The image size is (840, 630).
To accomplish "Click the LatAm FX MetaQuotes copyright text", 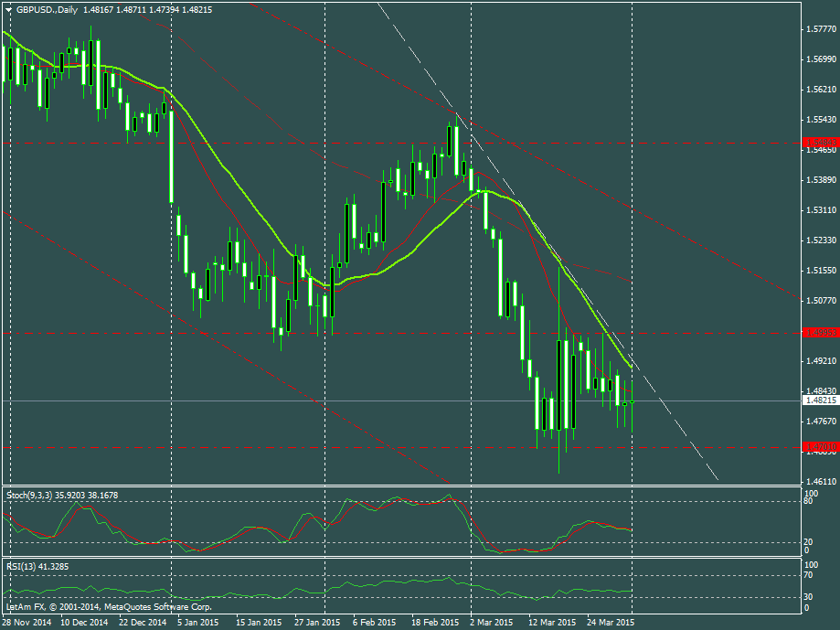I will [108, 606].
